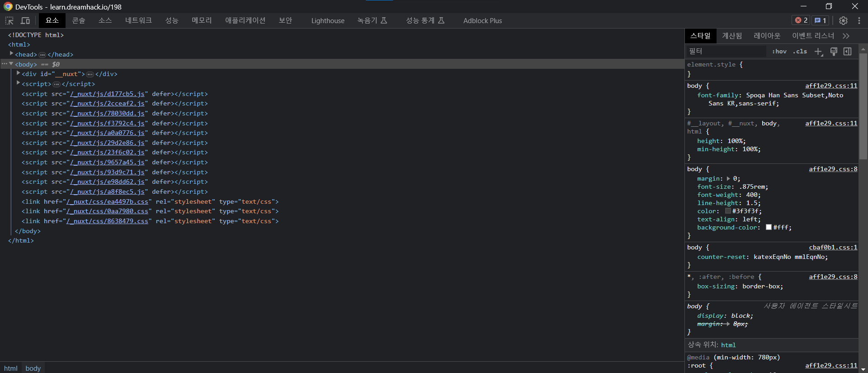Show more style panel tabs chevron
The width and height of the screenshot is (868, 373).
846,36
